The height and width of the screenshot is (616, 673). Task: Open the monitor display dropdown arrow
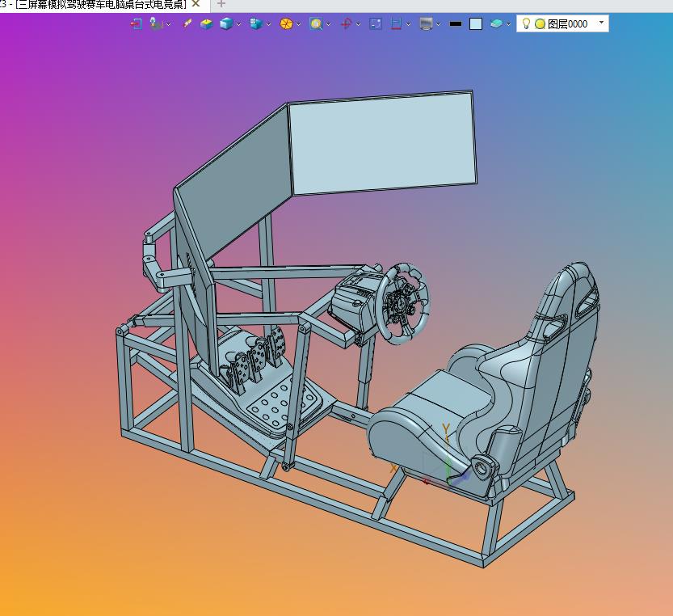pyautogui.click(x=438, y=24)
